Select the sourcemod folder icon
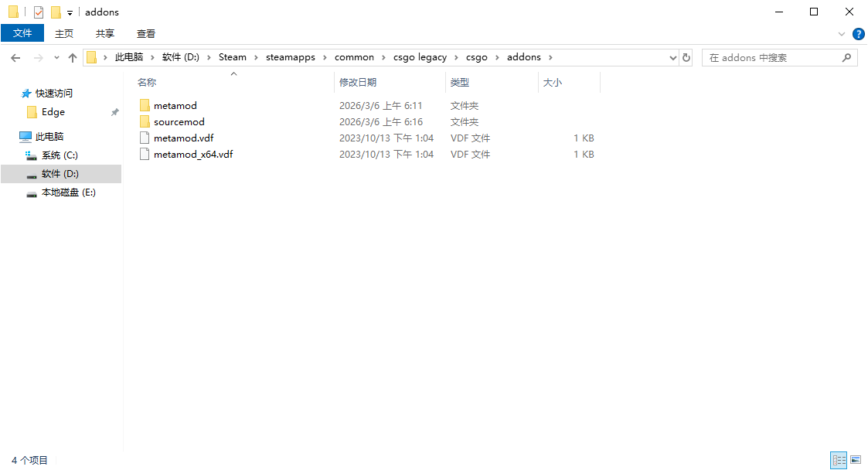Image resolution: width=868 pixels, height=470 pixels. 145,122
